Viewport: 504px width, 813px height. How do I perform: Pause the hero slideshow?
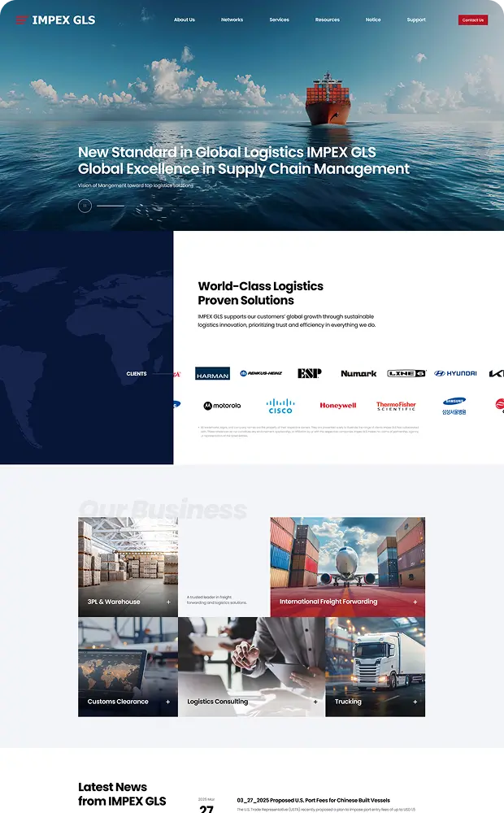coord(85,206)
